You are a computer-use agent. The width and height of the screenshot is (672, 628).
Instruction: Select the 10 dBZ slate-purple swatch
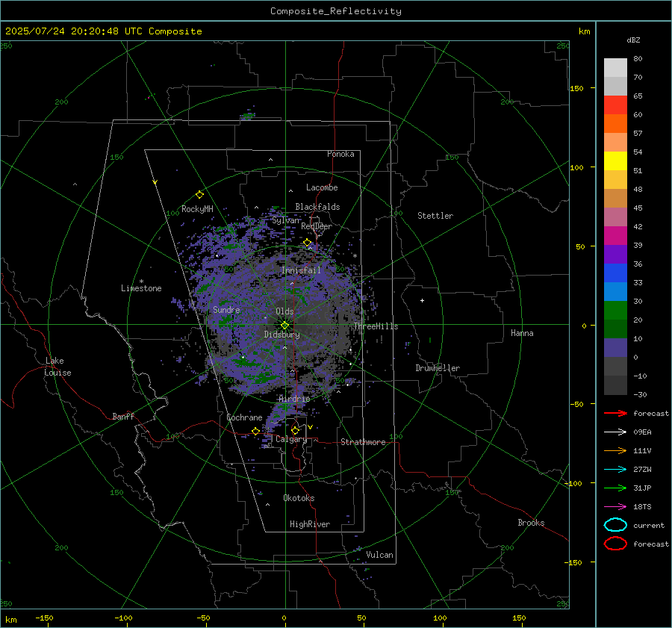pyautogui.click(x=615, y=347)
